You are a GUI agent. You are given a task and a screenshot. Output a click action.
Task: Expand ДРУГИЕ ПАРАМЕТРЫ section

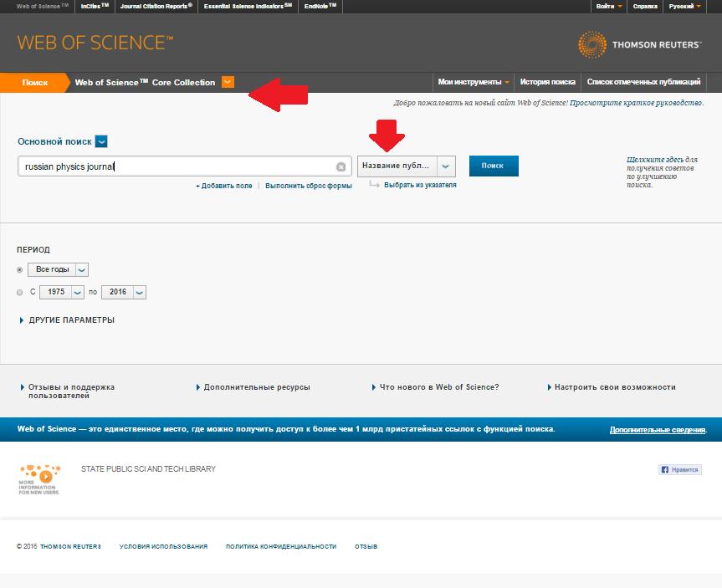coord(67,320)
